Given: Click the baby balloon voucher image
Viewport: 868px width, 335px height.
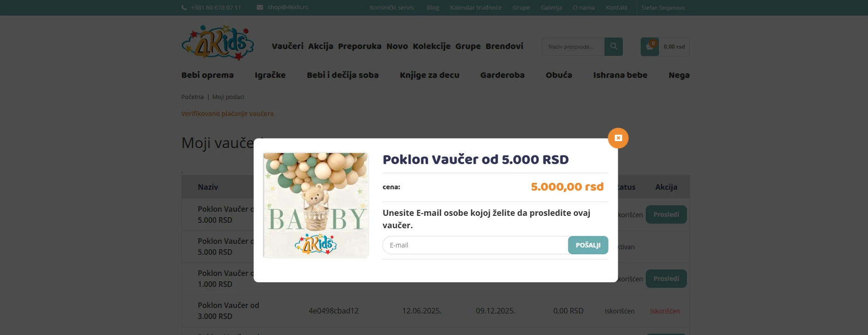Looking at the screenshot, I should pyautogui.click(x=316, y=205).
